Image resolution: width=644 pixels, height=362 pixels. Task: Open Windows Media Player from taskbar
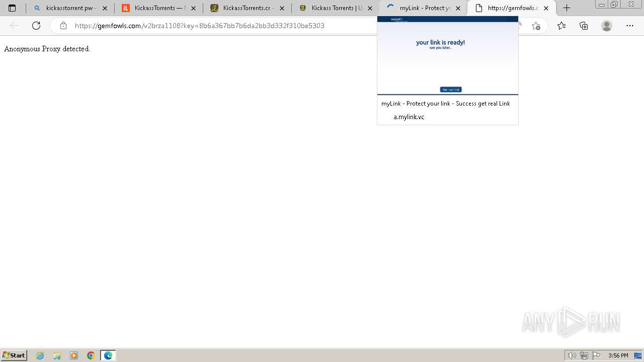pyautogui.click(x=74, y=355)
